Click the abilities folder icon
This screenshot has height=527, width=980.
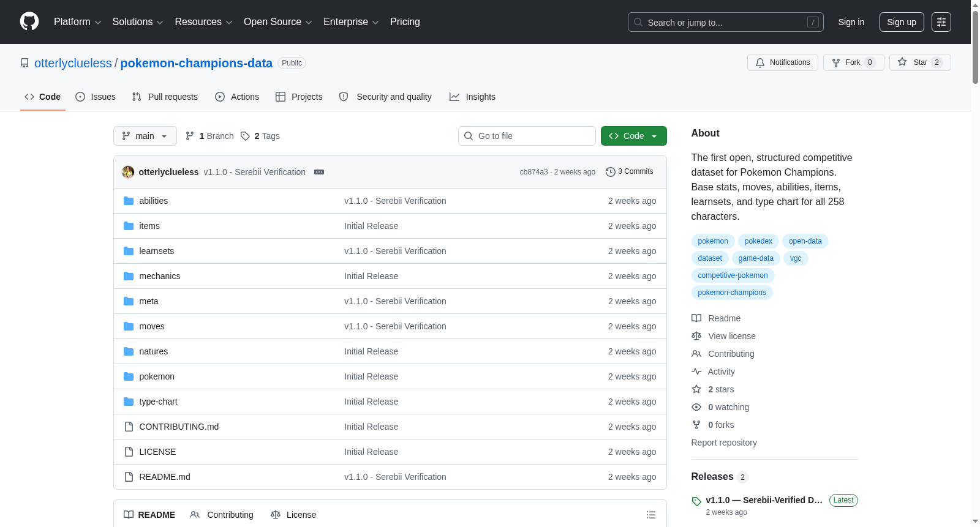coord(129,201)
